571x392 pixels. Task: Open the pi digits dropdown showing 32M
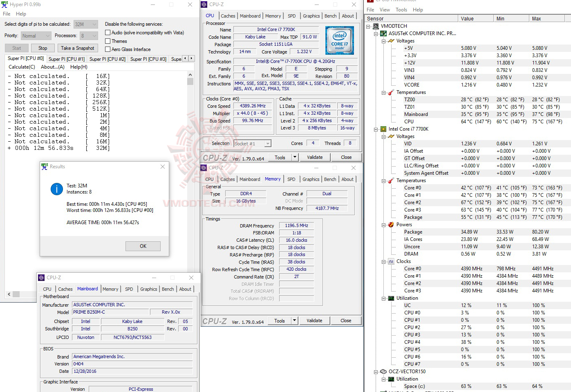pos(86,24)
